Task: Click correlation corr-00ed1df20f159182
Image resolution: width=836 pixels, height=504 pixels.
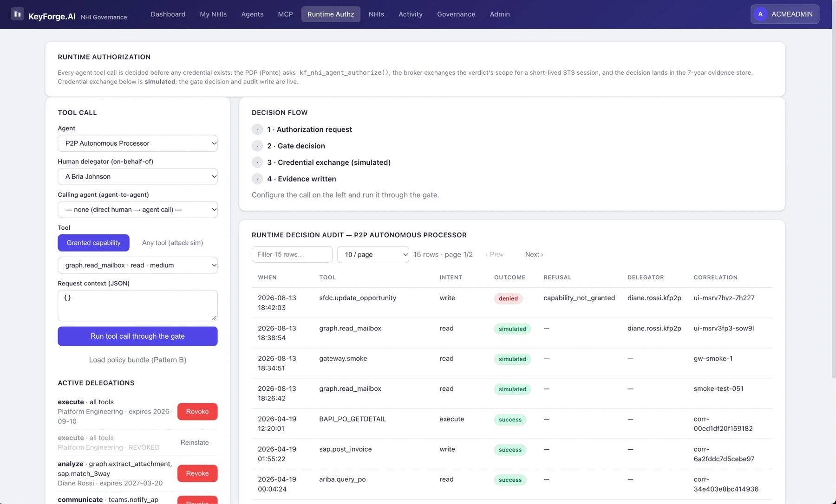Action: coord(723,424)
